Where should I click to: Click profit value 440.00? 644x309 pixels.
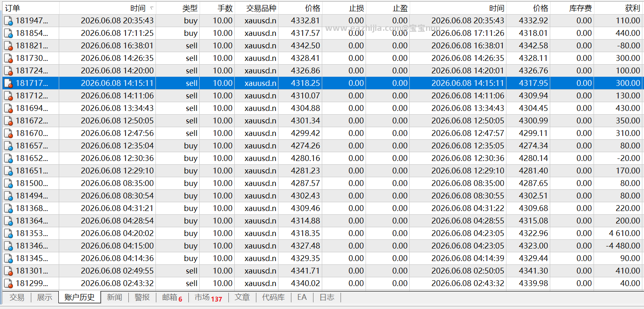(628, 33)
